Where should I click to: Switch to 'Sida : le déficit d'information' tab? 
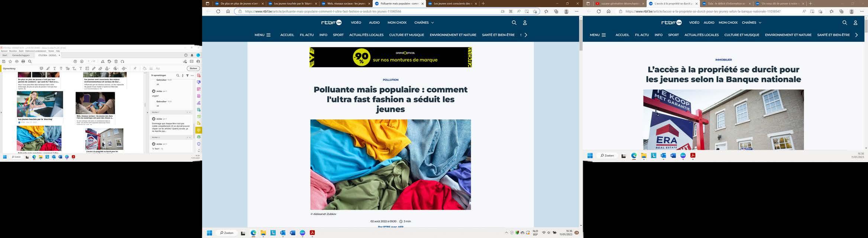(726, 4)
